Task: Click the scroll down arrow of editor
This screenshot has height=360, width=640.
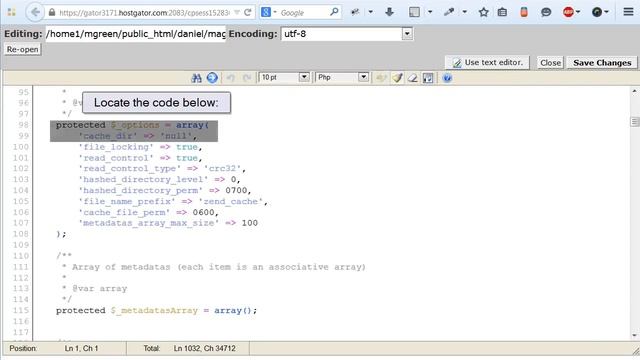Action: pyautogui.click(x=634, y=336)
